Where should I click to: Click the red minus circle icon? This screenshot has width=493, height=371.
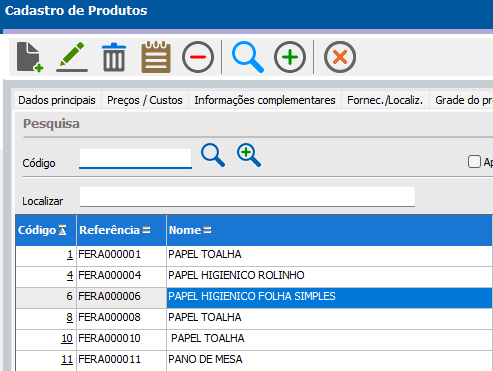pos(198,57)
